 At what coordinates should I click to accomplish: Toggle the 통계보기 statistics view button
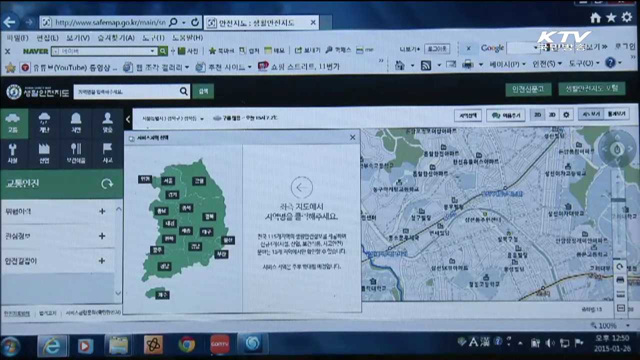click(x=616, y=114)
